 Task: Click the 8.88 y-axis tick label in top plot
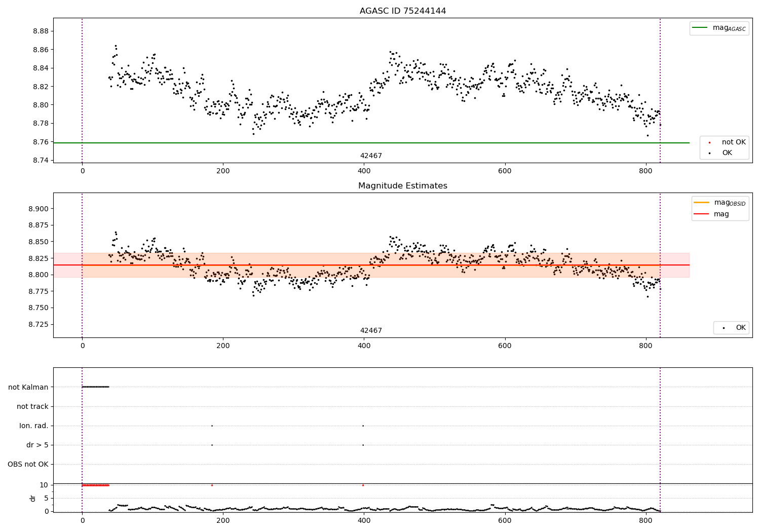(x=40, y=31)
